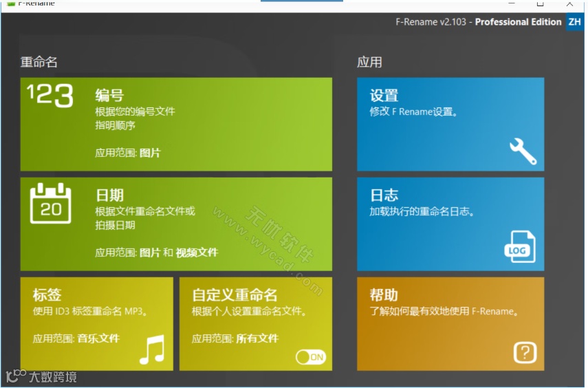Viewport: 588px width, 388px height.
Task: Click text 应用范围: 图片 in 编号 tile
Action: 127,153
